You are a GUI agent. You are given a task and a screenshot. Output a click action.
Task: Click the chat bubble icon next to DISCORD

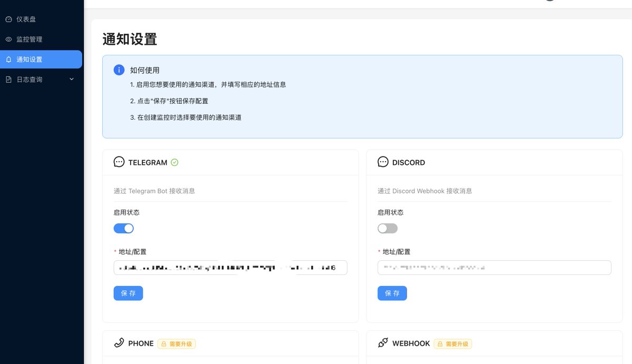[383, 162]
